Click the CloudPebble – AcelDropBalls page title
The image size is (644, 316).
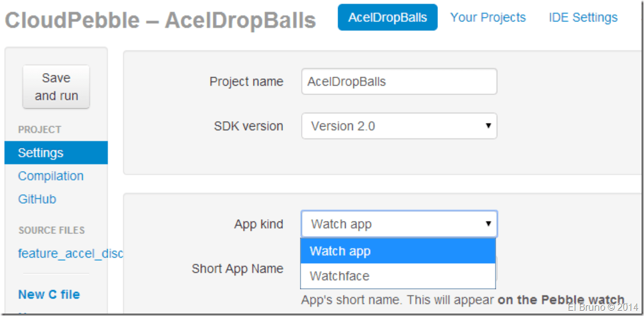160,20
